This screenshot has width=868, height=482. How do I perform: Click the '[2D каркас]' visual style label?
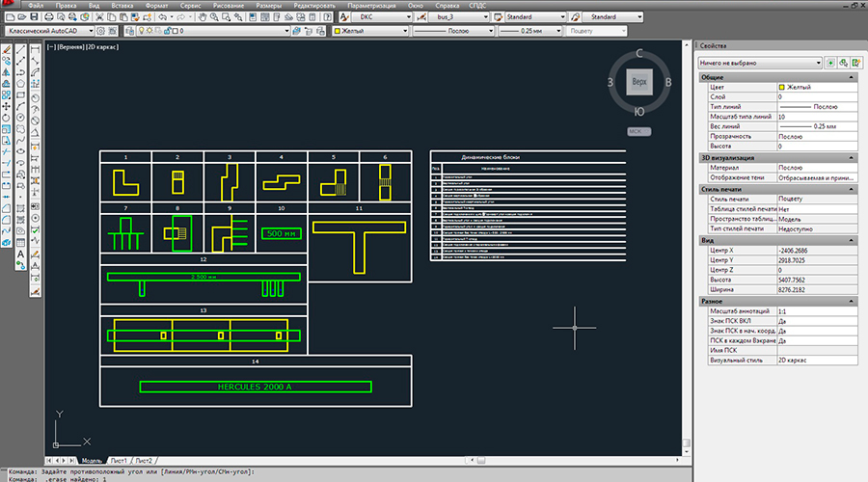(100, 45)
